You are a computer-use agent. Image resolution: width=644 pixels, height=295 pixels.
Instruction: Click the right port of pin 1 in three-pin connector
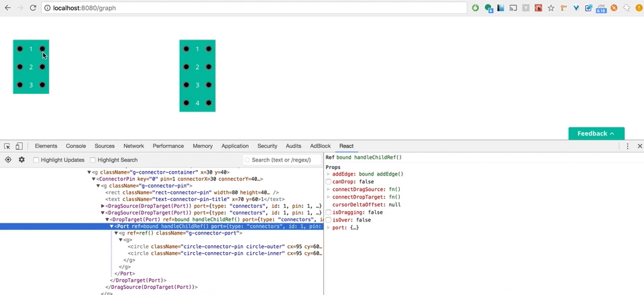42,49
